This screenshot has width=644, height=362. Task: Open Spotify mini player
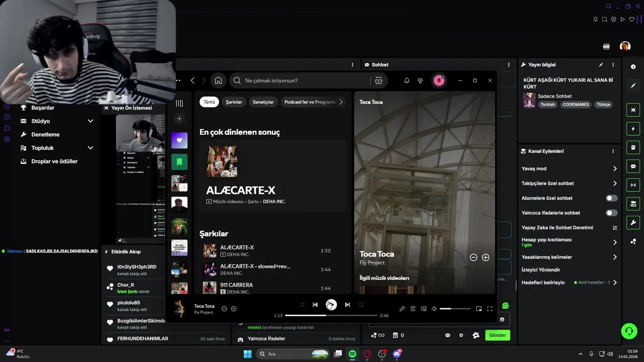coord(479,309)
